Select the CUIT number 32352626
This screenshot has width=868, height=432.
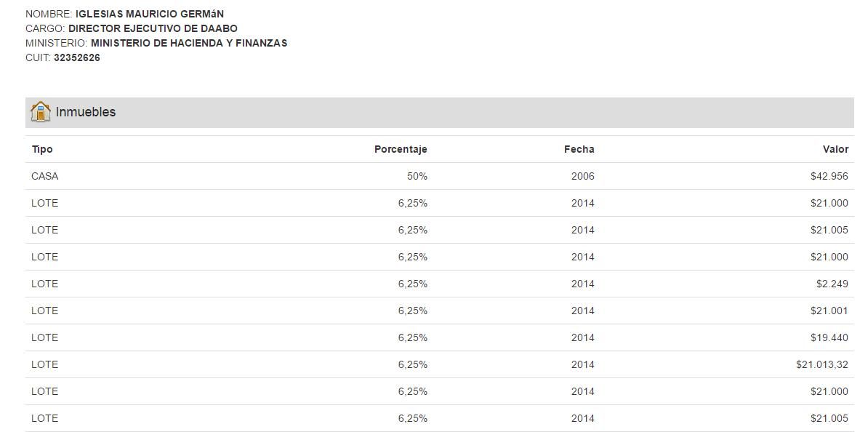77,57
